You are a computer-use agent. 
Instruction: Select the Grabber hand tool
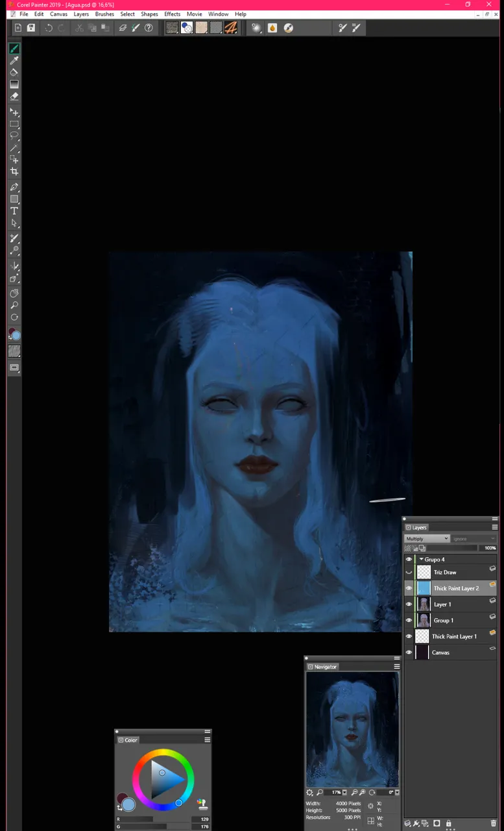[x=14, y=293]
